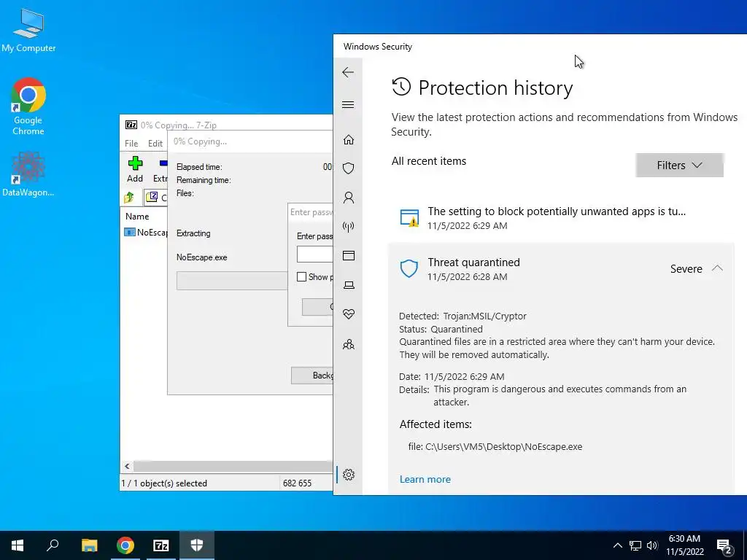Click the network tray icon

635,545
